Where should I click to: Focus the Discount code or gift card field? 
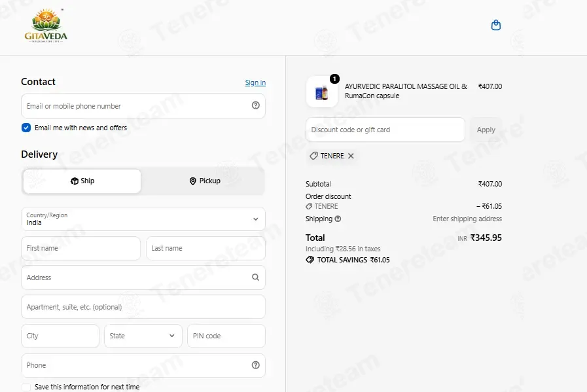coord(385,130)
